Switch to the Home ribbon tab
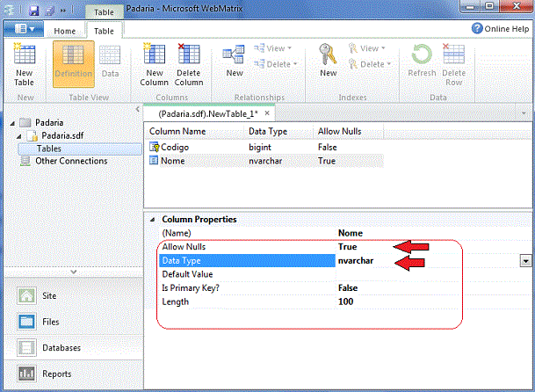Screen dimensions: 535x392 (x=64, y=31)
